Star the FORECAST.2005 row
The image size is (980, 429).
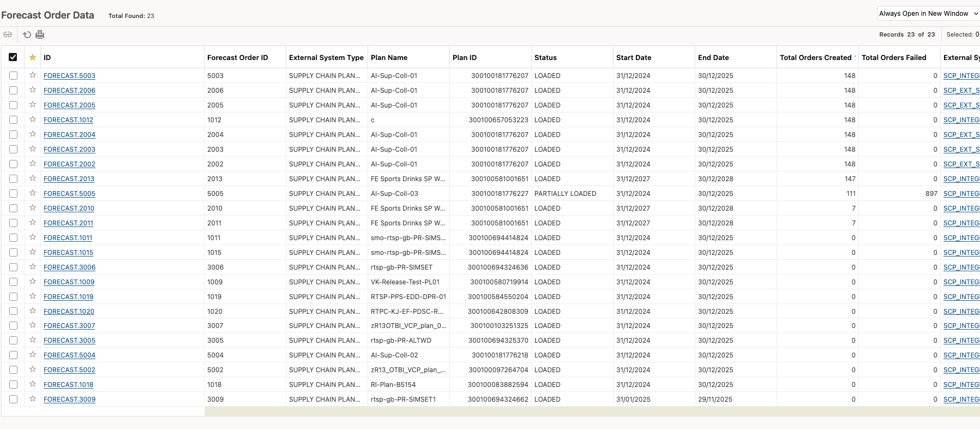tap(33, 105)
